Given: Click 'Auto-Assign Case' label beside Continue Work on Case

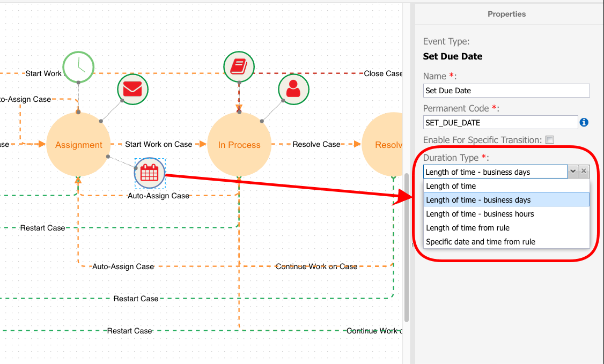Looking at the screenshot, I should click(x=123, y=266).
